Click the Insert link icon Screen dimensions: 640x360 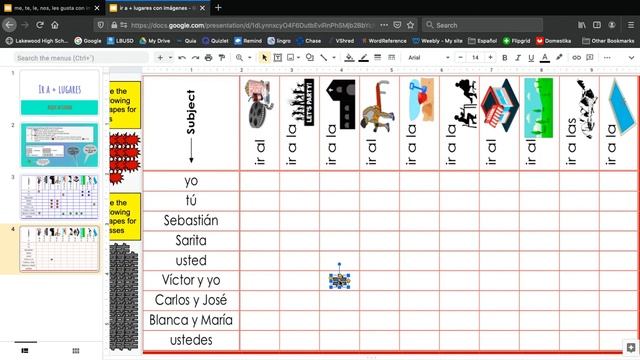point(576,58)
